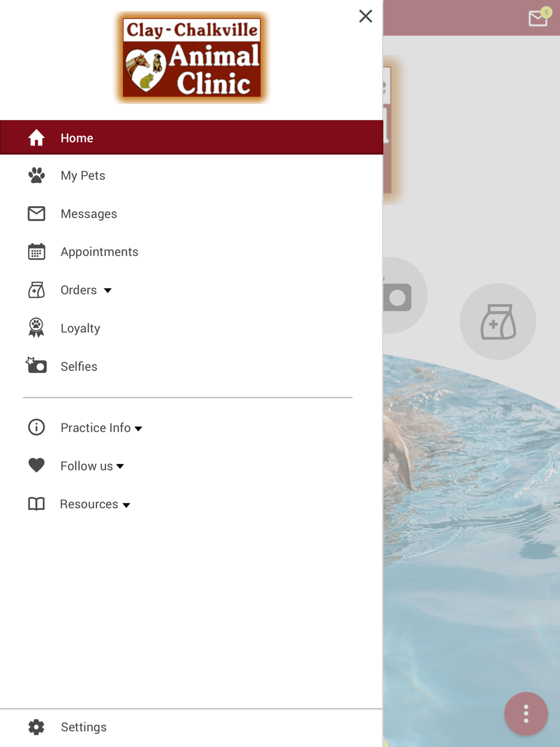
Task: Click the Orders label
Action: coord(79,290)
